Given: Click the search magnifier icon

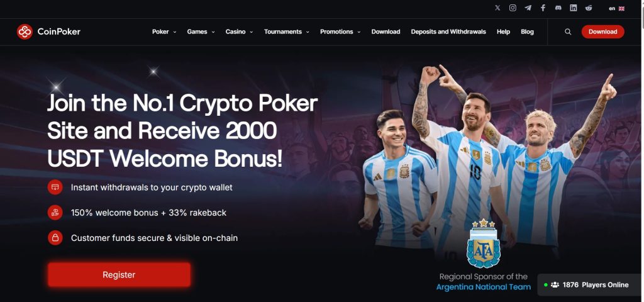Looking at the screenshot, I should (x=568, y=31).
